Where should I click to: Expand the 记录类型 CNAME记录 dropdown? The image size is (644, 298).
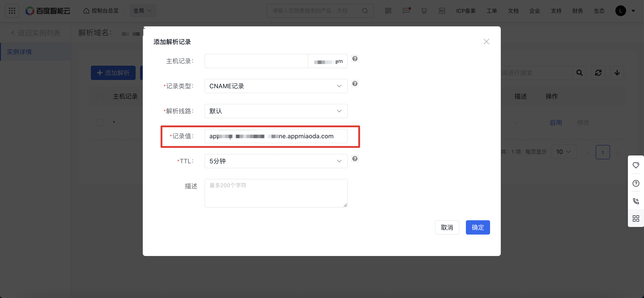click(276, 86)
